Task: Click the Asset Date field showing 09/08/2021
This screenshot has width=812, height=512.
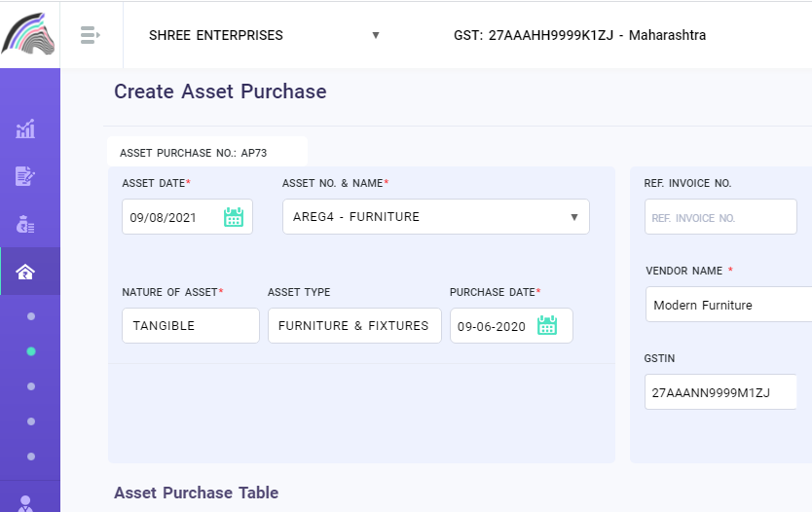Action: pyautogui.click(x=170, y=217)
